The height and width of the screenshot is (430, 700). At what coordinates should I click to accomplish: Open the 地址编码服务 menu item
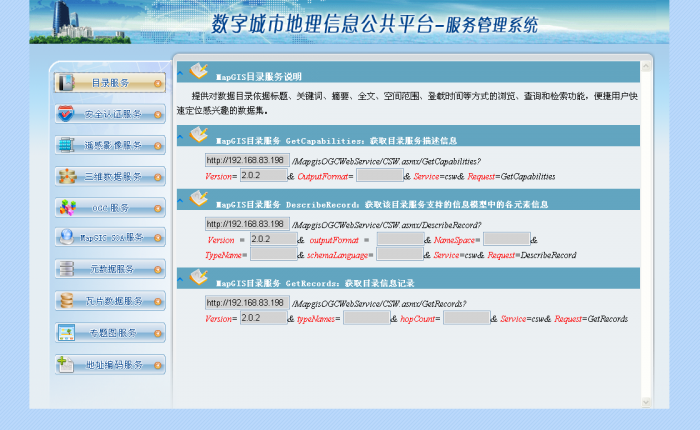(110, 364)
